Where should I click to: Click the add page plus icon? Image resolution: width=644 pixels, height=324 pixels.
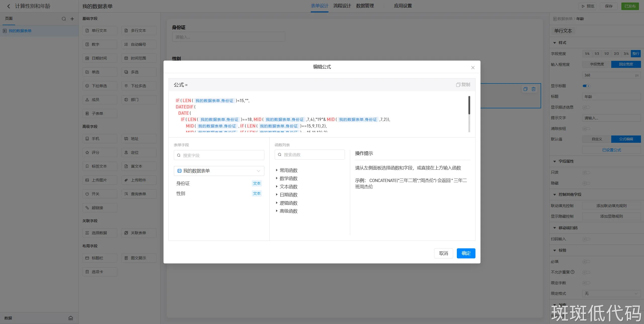[x=72, y=19]
